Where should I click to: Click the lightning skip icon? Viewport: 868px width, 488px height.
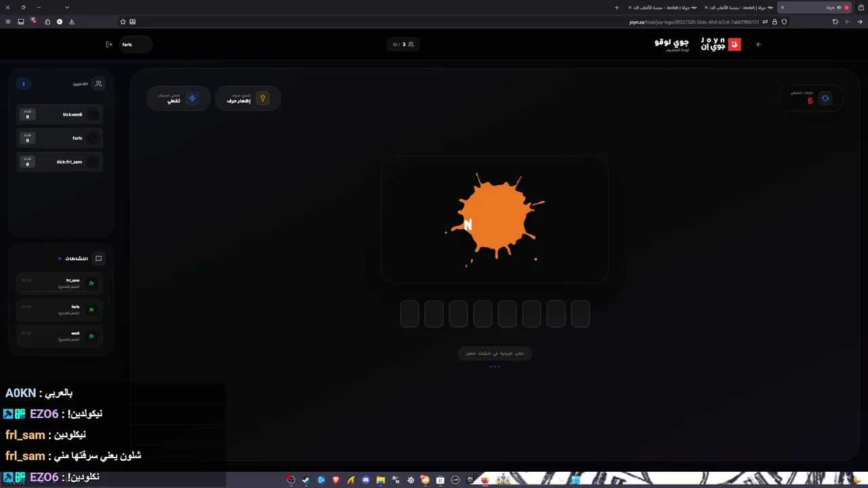click(192, 98)
